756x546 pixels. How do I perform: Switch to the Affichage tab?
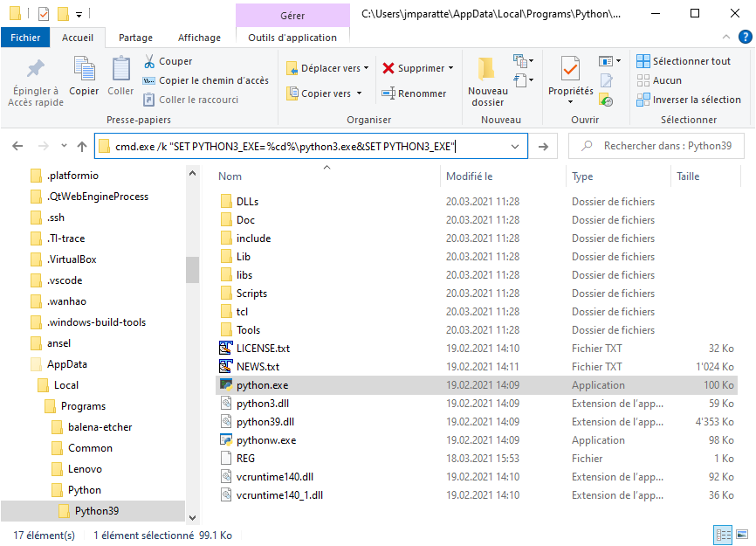[199, 38]
